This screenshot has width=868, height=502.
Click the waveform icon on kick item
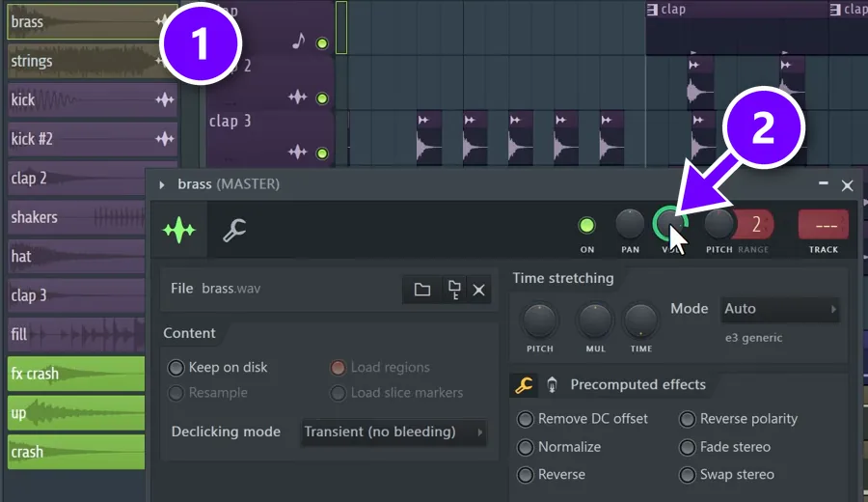[x=164, y=100]
